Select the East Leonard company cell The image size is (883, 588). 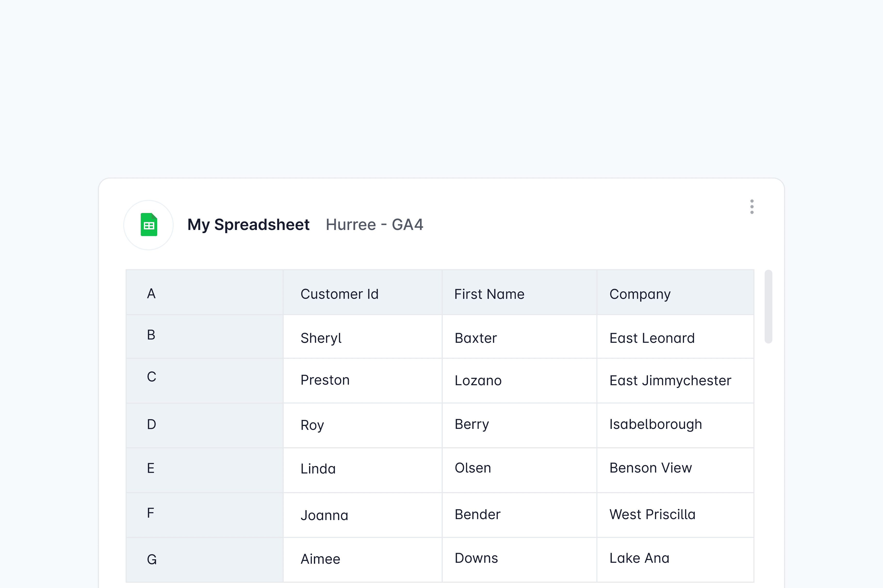[652, 338]
